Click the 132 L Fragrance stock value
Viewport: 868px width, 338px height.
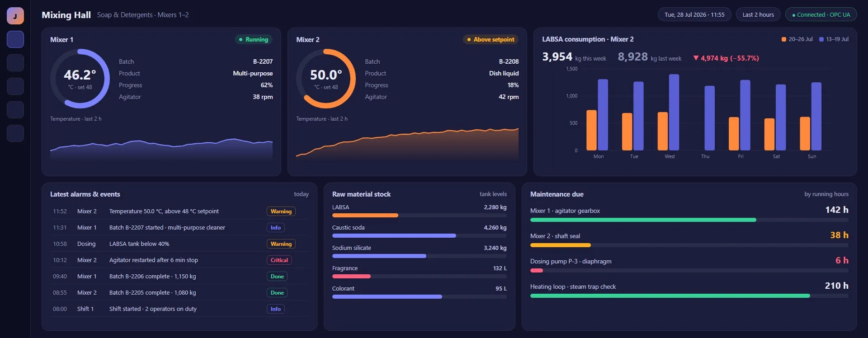[x=500, y=268]
